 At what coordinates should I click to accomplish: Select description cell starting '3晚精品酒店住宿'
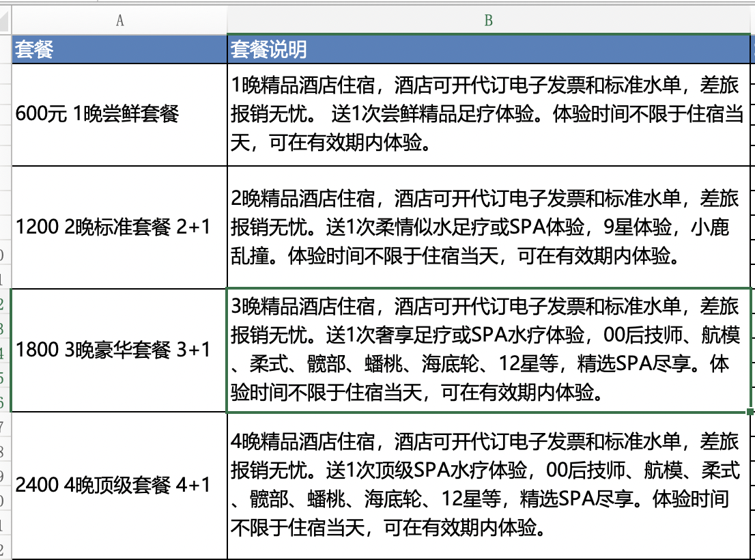coord(488,350)
